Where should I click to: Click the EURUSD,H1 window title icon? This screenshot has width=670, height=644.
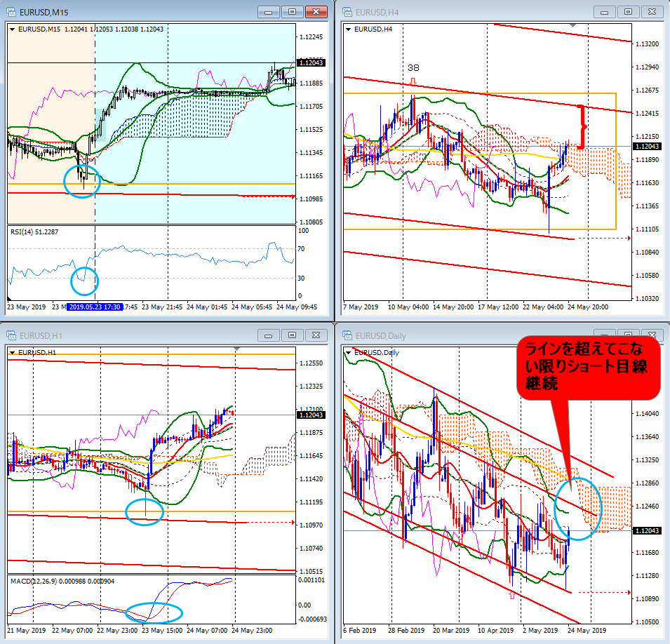tap(11, 335)
